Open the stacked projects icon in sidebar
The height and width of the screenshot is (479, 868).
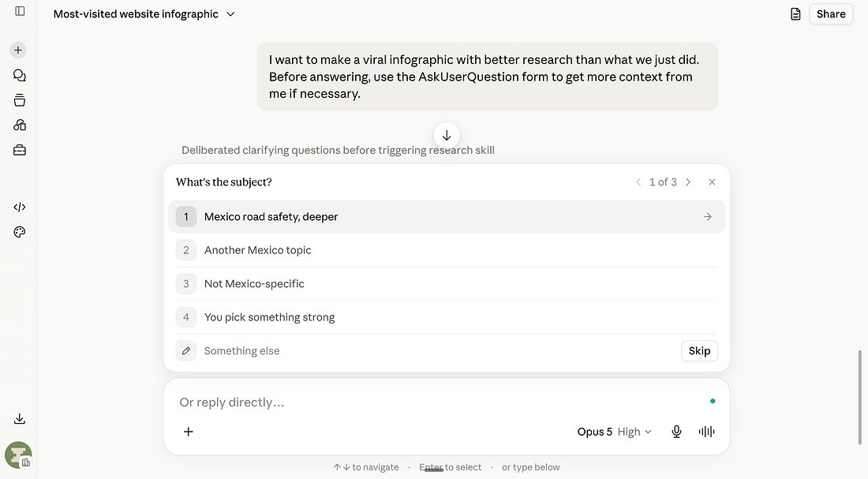point(20,100)
